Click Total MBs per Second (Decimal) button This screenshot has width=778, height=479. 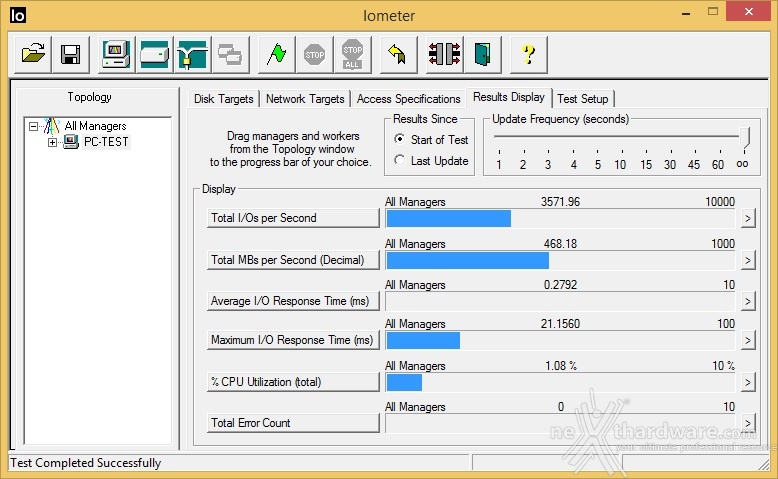coord(293,260)
